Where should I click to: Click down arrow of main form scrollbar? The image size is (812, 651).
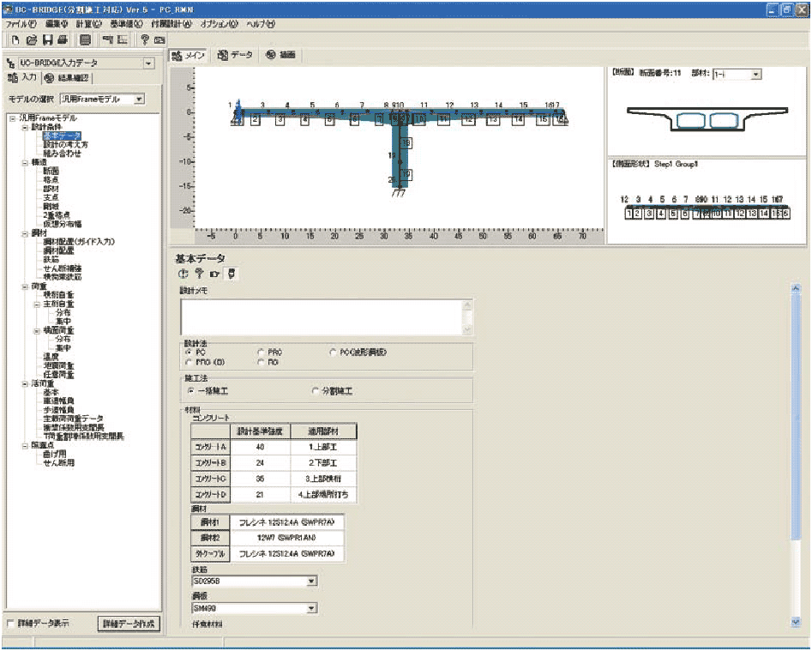(x=796, y=622)
